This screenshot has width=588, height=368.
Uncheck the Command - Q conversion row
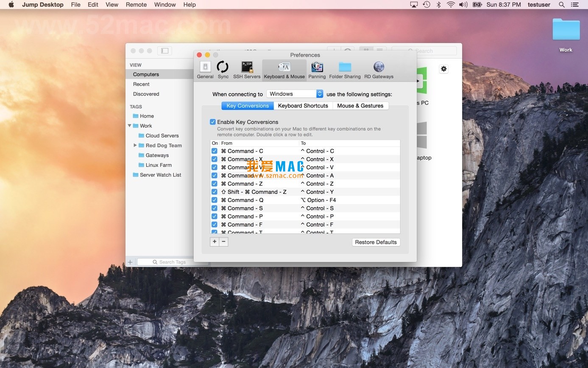click(215, 200)
